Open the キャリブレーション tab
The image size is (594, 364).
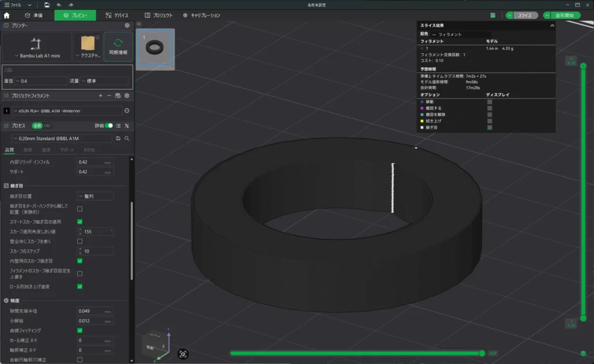coord(201,15)
